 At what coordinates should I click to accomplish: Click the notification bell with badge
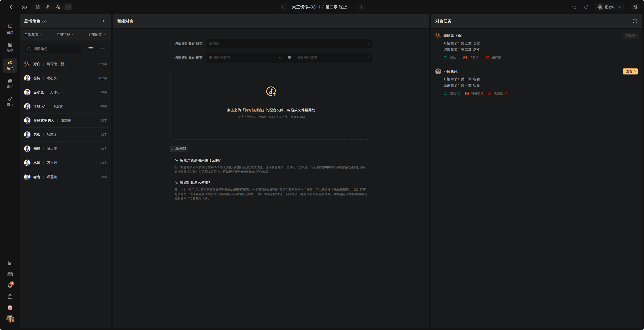10,285
